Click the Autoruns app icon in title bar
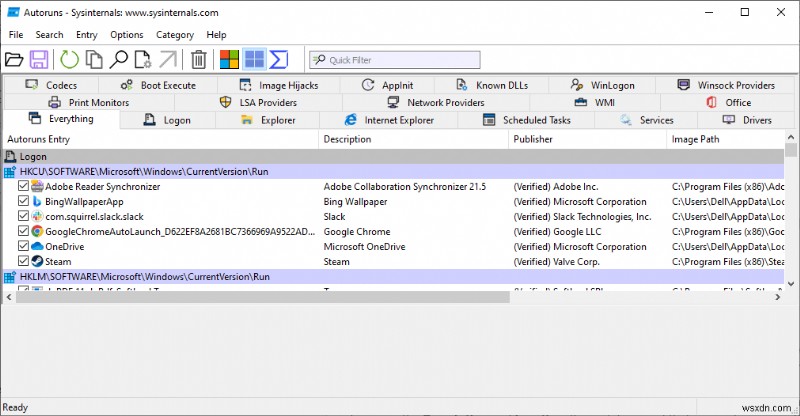The image size is (800, 416). (x=13, y=12)
